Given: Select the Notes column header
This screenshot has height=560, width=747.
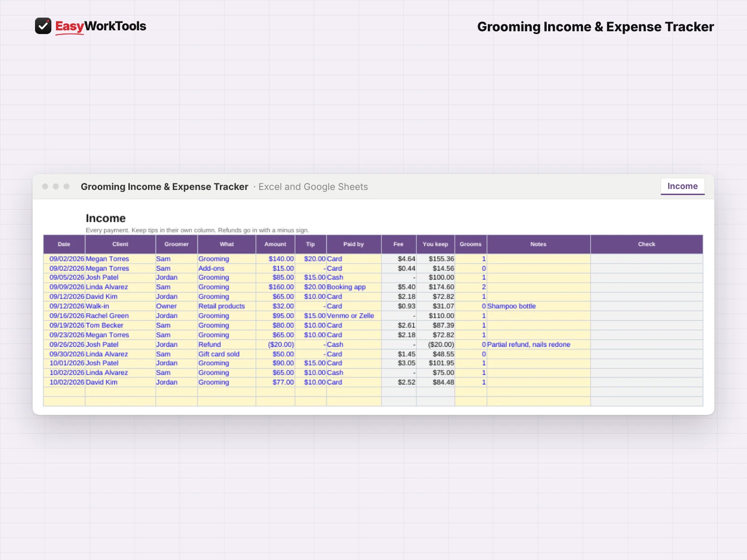Looking at the screenshot, I should pyautogui.click(x=538, y=244).
